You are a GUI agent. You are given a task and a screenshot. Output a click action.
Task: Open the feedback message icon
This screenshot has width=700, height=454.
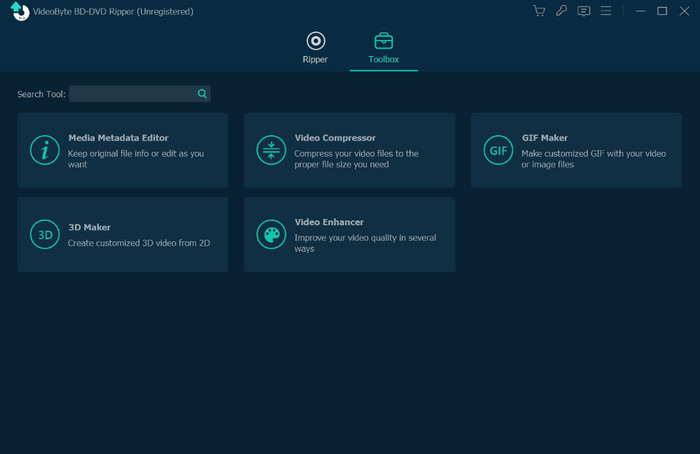[x=583, y=11]
